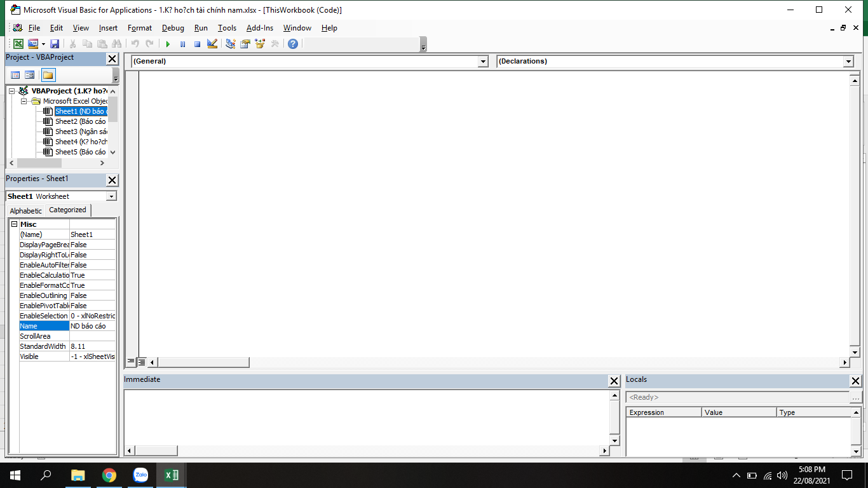Collapse the Misc properties category
868x488 pixels.
pos(14,224)
